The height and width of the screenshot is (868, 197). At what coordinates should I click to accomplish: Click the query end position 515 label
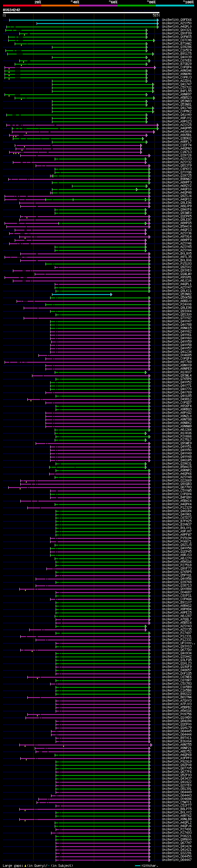[x=155, y=15]
